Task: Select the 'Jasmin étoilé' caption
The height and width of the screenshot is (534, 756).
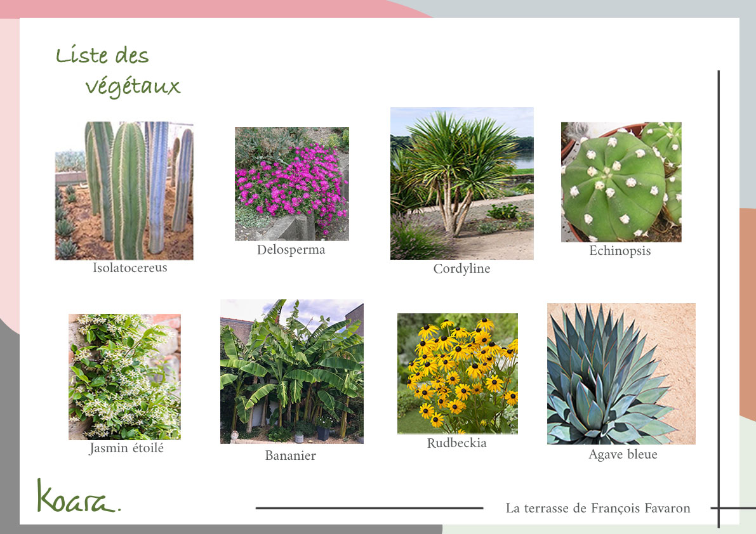Action: (x=126, y=449)
